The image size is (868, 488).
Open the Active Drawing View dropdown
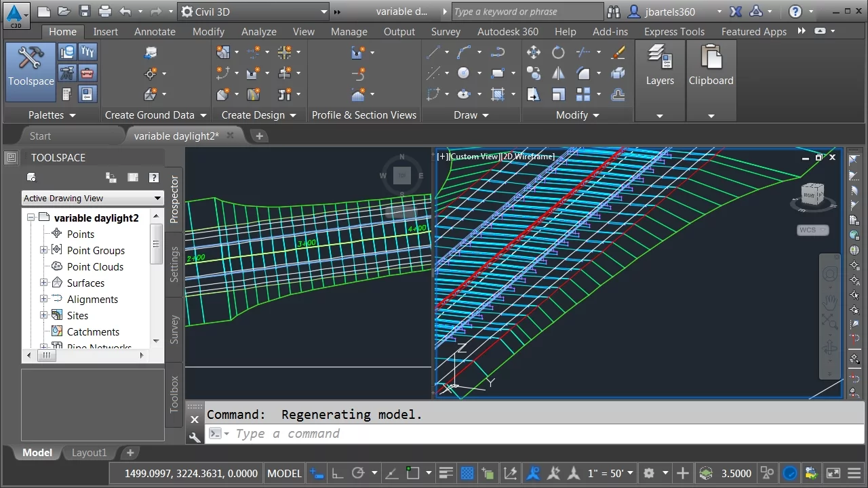(x=93, y=198)
